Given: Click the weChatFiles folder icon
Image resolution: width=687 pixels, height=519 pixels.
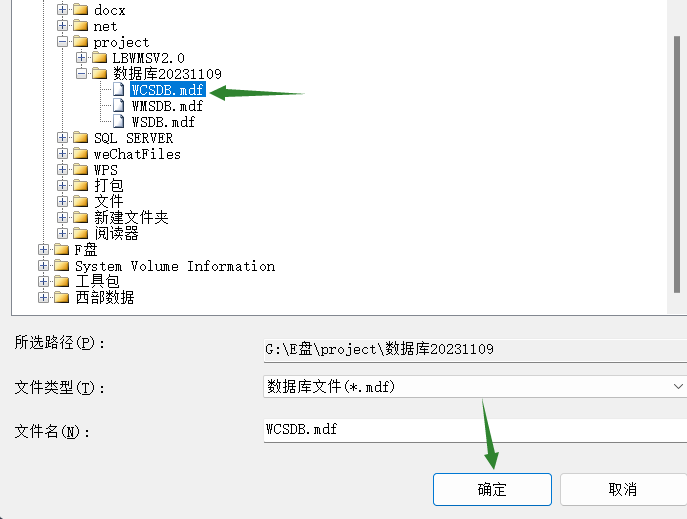Looking at the screenshot, I should [81, 154].
